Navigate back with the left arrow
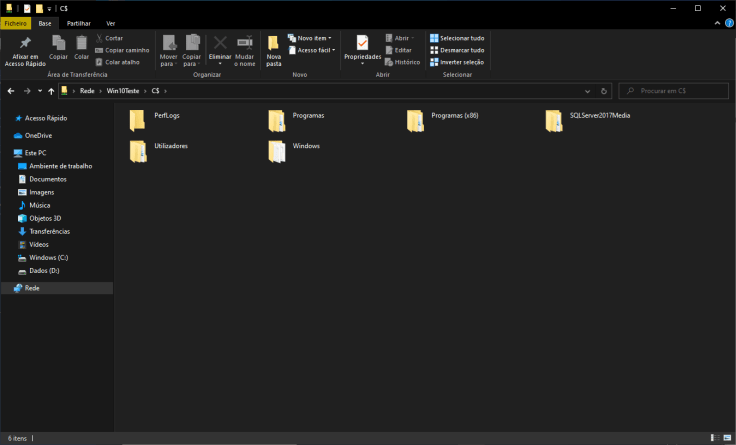The height and width of the screenshot is (445, 736). coord(11,91)
